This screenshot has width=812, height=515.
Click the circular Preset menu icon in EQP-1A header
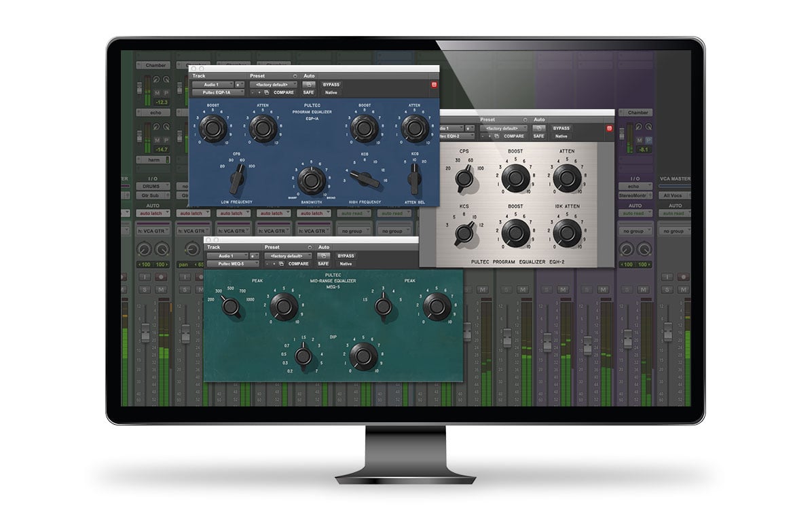coord(295,76)
